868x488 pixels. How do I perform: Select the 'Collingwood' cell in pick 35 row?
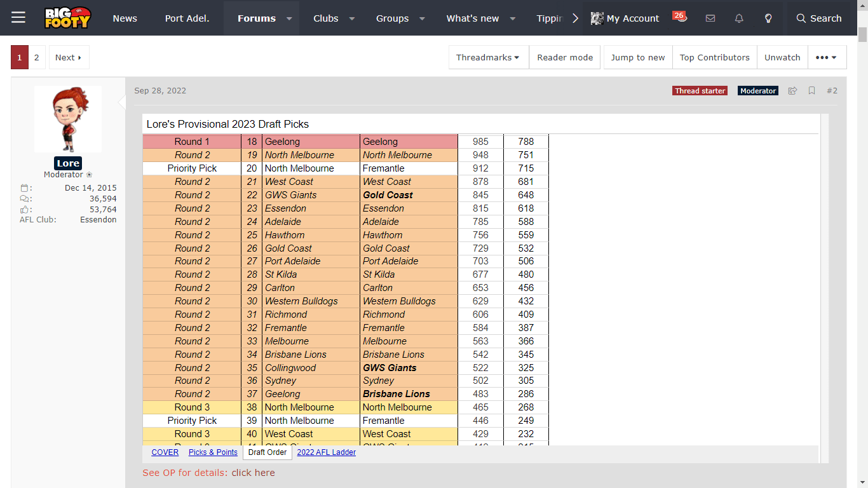click(x=311, y=368)
